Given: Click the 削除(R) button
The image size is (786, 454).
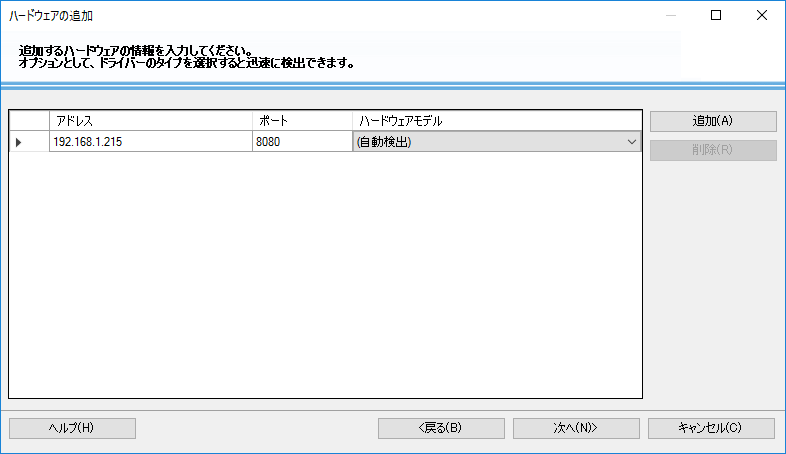Looking at the screenshot, I should (x=713, y=150).
